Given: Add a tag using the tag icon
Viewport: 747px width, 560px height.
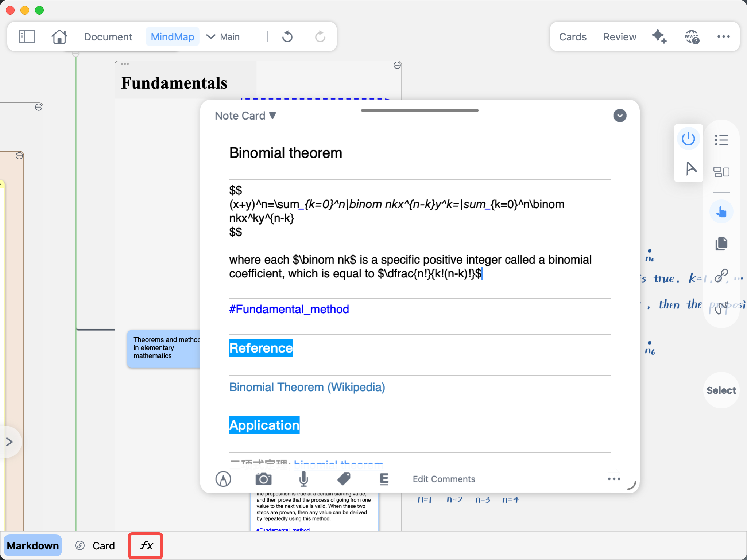Looking at the screenshot, I should (x=344, y=479).
